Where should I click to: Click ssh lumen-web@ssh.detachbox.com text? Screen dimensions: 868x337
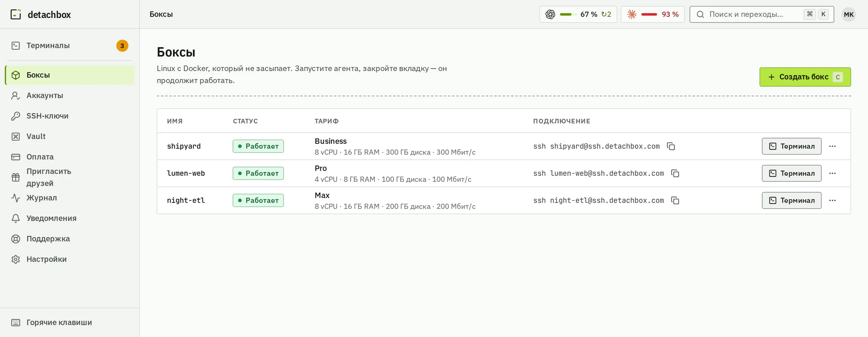pos(599,173)
